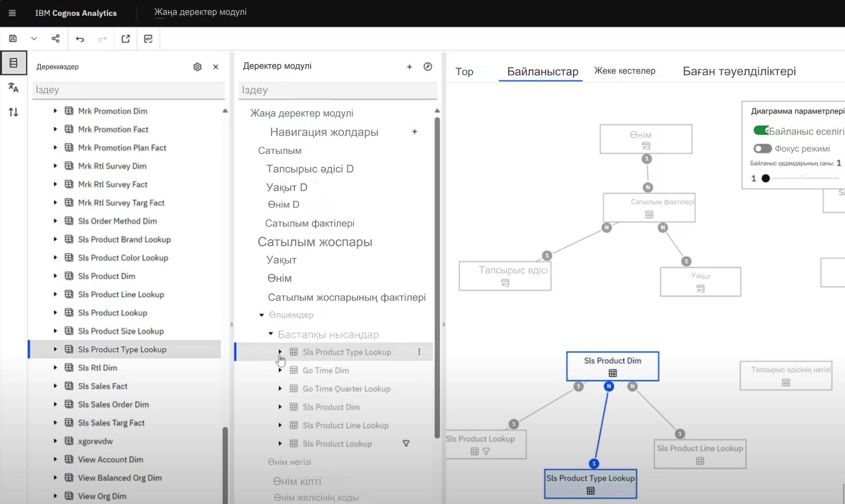This screenshot has height=504, width=845.
Task: Expand Sls Product Dim in sources list
Action: pos(55,276)
